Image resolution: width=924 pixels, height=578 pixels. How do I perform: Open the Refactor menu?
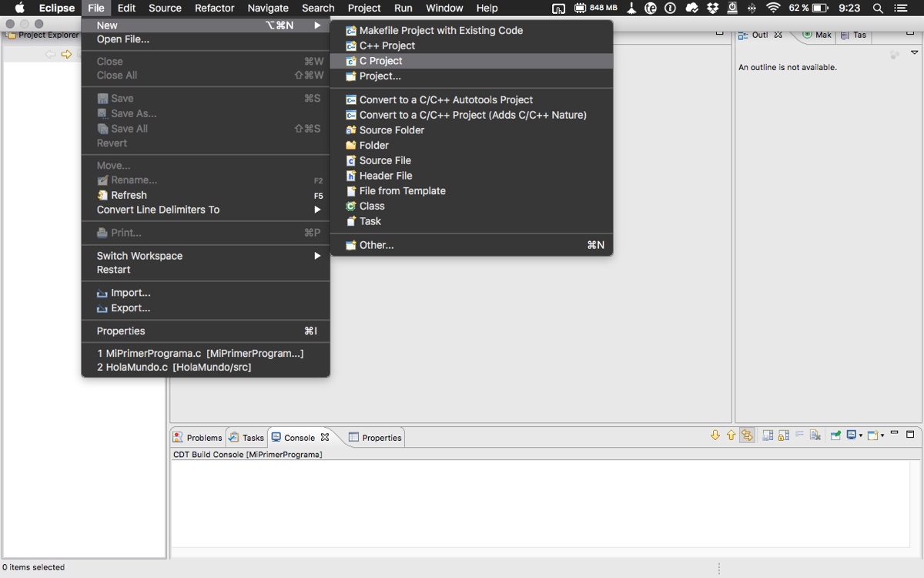point(214,8)
